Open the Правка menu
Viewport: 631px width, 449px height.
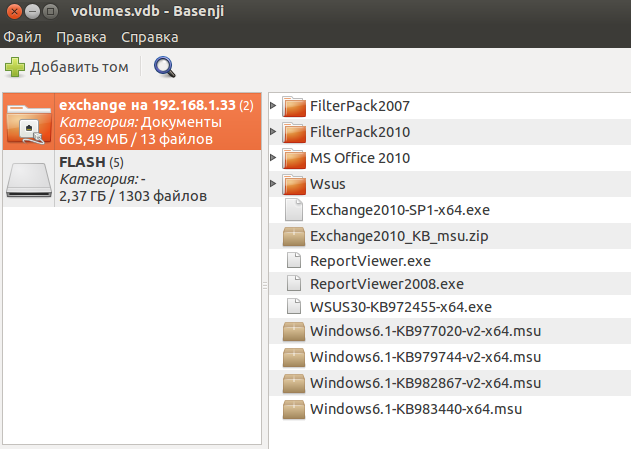[81, 37]
